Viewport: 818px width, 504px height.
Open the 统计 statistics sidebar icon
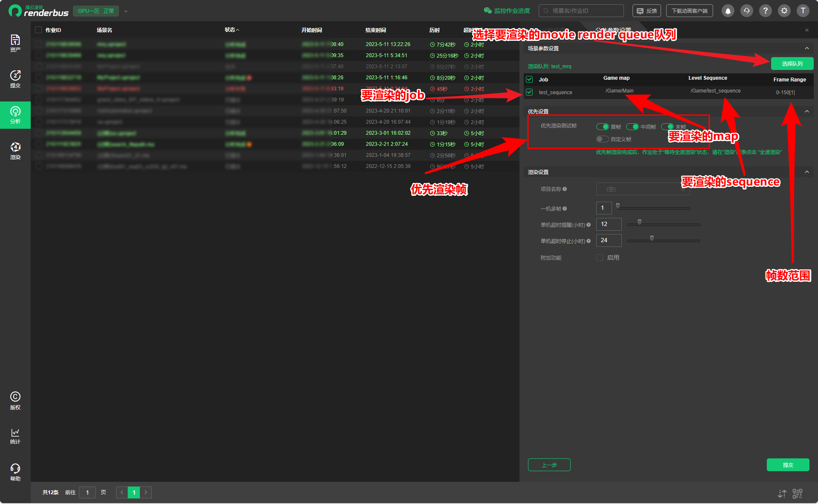[15, 436]
